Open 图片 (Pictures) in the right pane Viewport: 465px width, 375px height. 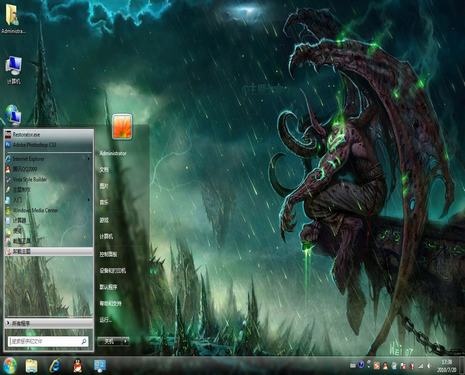(x=104, y=186)
